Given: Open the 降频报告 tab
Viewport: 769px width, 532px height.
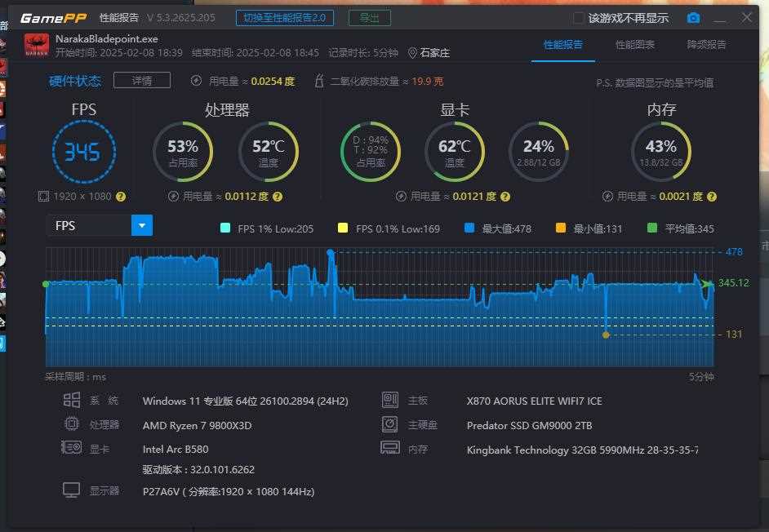Looking at the screenshot, I should tap(706, 45).
